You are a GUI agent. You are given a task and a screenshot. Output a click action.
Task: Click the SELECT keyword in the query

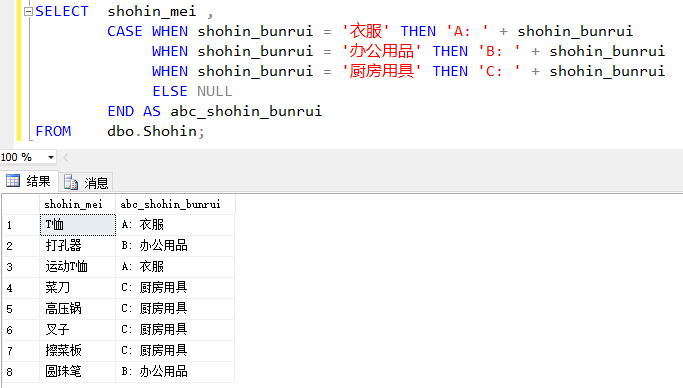(62, 11)
